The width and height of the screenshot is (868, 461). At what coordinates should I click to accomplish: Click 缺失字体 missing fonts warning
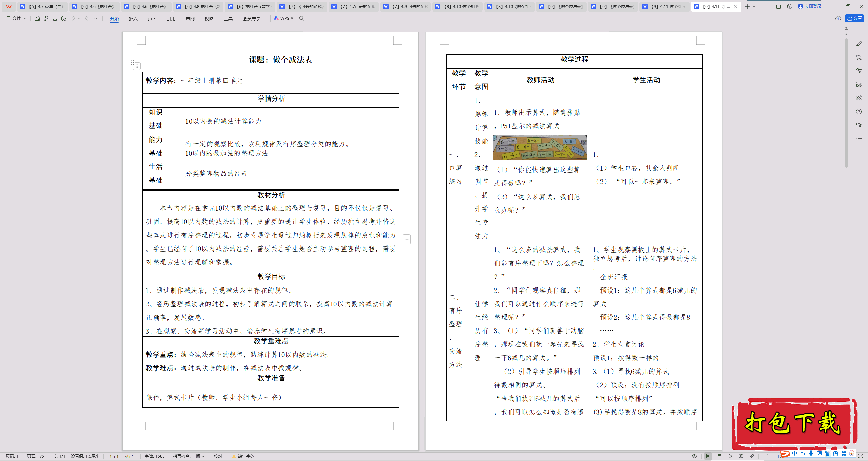[243, 456]
